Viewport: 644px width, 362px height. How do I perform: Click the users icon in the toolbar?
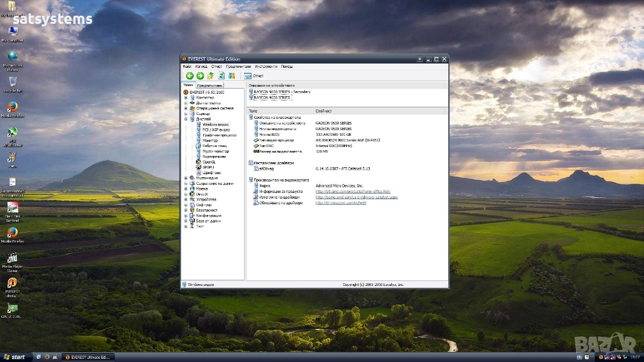click(231, 75)
